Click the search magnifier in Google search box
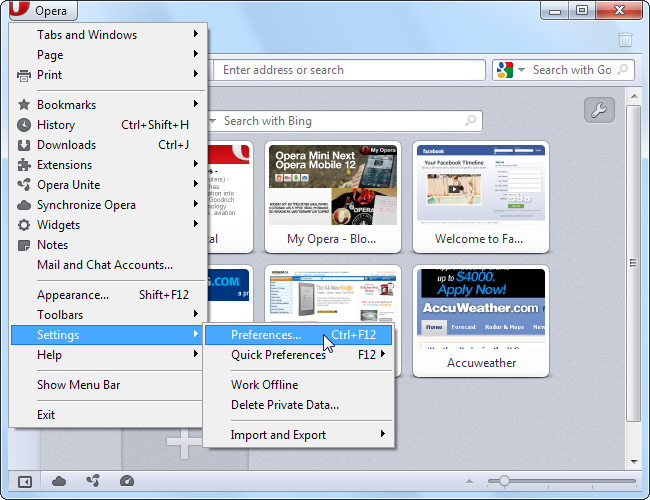 coord(622,70)
